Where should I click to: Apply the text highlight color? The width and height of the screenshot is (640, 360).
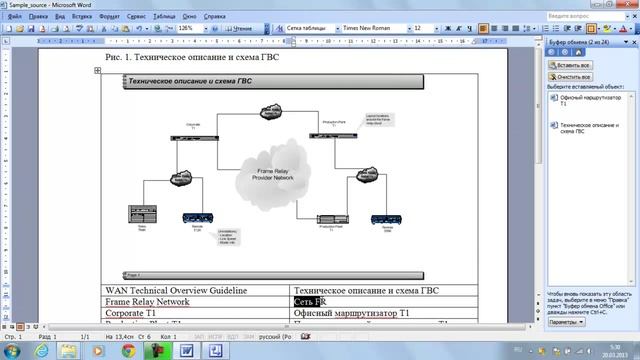coord(607,29)
